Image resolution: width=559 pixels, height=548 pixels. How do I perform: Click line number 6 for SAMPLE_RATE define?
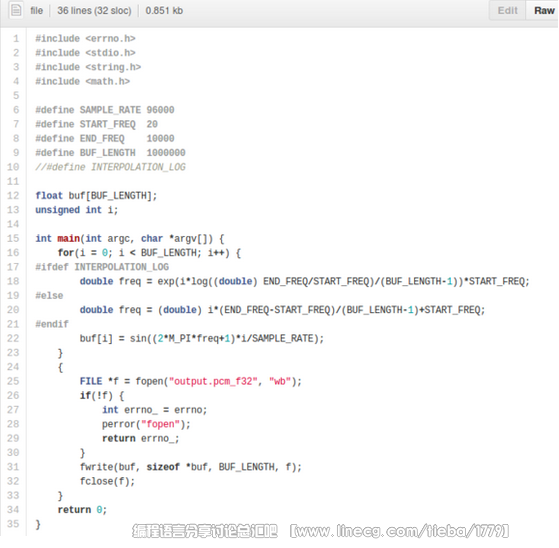pos(16,110)
